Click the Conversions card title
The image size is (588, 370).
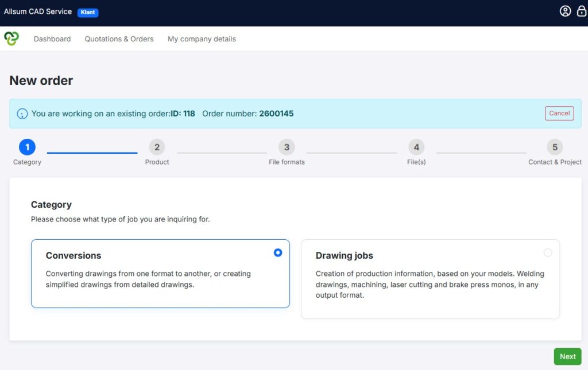[x=73, y=256]
